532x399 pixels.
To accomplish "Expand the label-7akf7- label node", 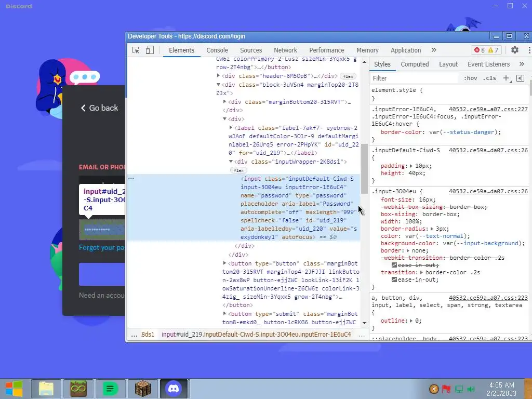I will [231, 128].
